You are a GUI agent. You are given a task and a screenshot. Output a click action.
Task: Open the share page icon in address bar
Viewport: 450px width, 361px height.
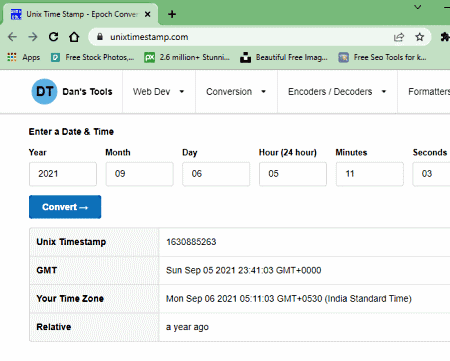(399, 37)
